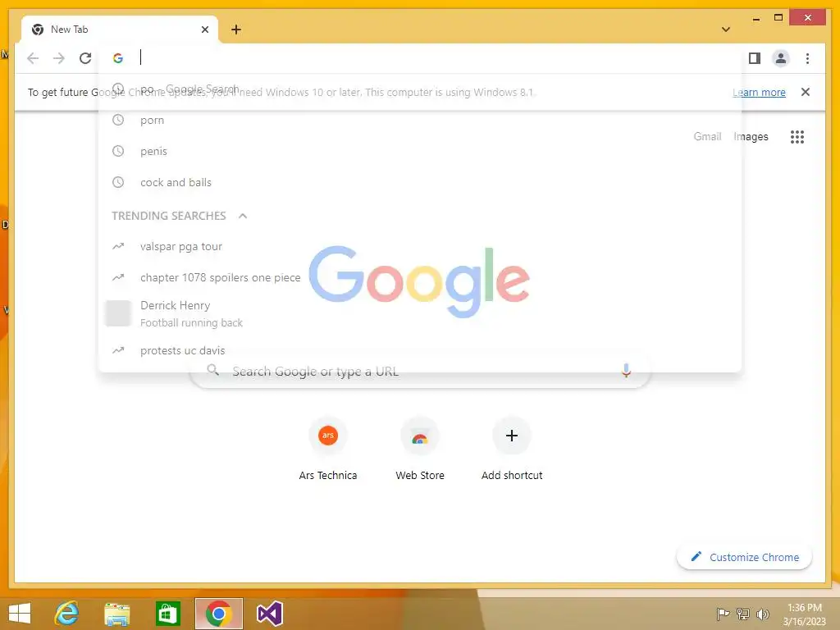Open the profile avatar menu
The image size is (840, 630).
781,58
